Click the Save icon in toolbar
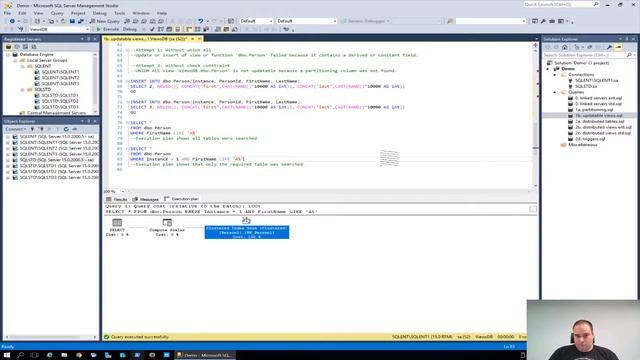Viewport: 640px width, 360px height. coord(72,21)
